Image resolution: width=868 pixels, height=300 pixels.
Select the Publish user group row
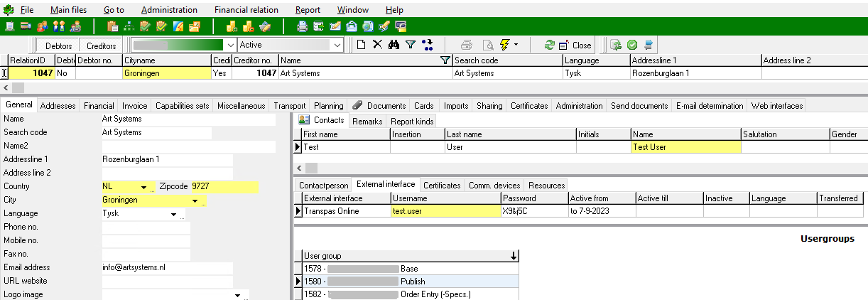pos(406,282)
